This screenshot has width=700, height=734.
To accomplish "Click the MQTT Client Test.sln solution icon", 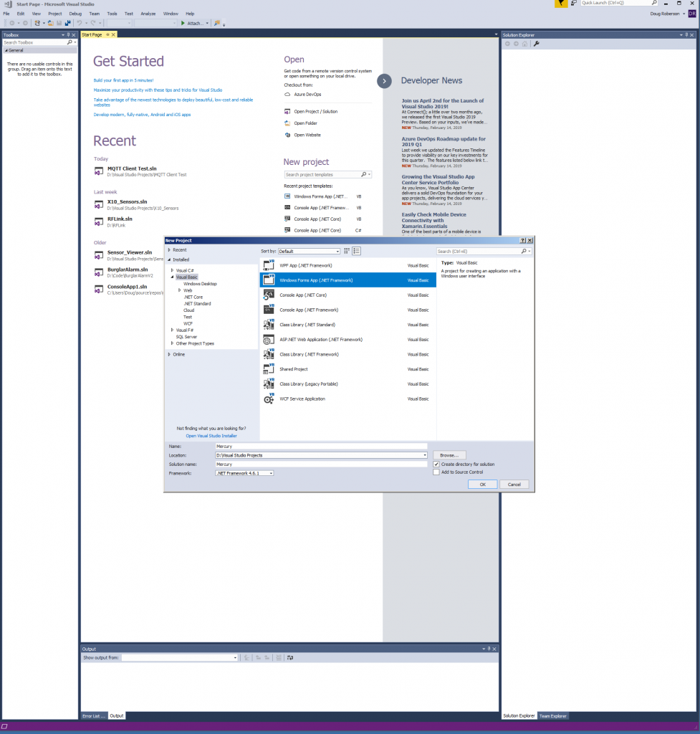I will tap(99, 171).
